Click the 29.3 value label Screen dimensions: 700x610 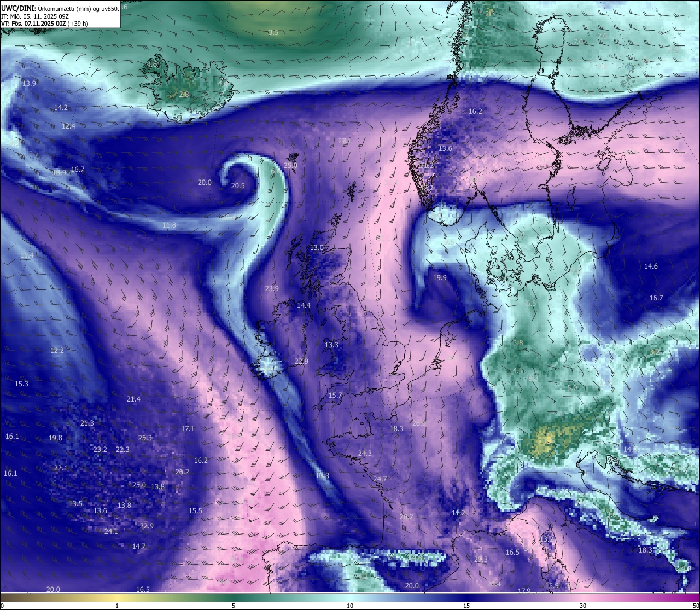(481, 560)
